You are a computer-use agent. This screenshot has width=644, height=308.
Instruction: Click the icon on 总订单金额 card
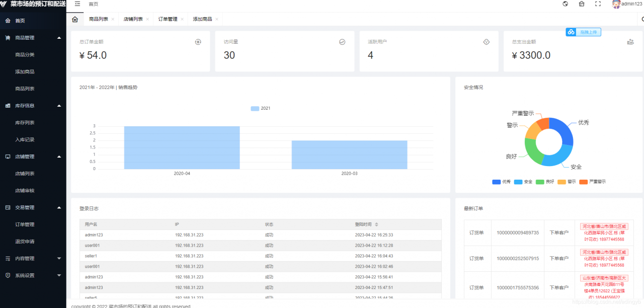(x=198, y=42)
